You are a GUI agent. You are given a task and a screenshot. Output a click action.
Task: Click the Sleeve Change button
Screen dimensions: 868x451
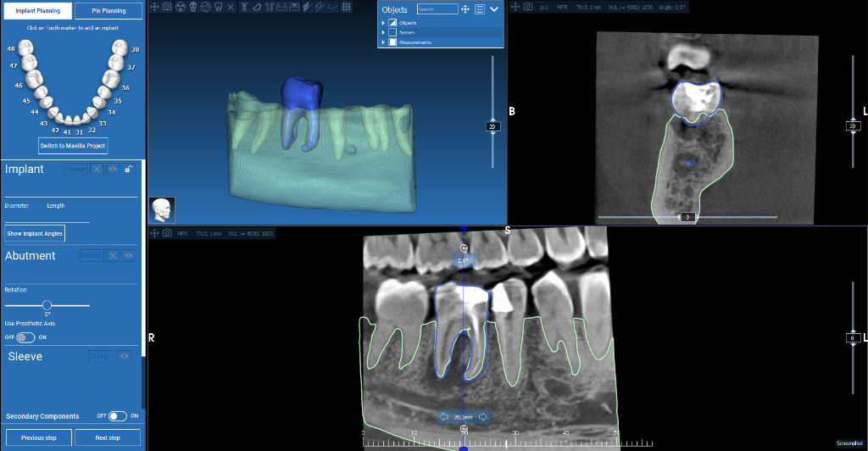100,356
